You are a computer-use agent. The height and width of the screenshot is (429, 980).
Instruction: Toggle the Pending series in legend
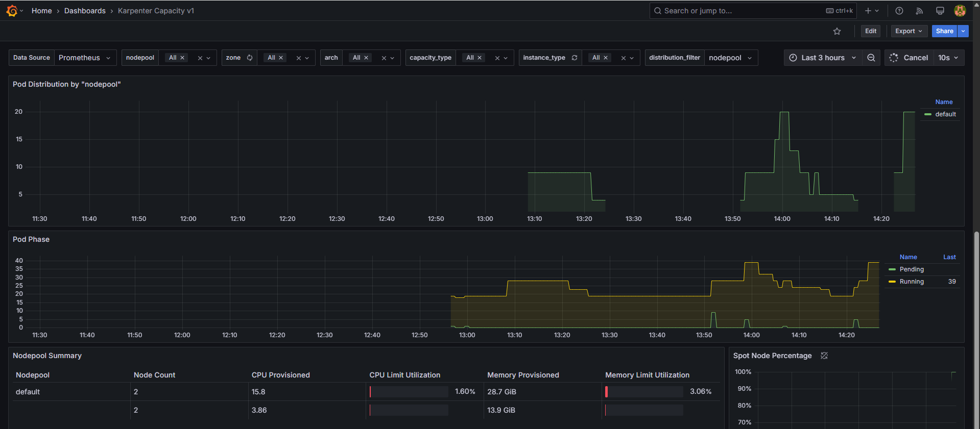point(912,269)
